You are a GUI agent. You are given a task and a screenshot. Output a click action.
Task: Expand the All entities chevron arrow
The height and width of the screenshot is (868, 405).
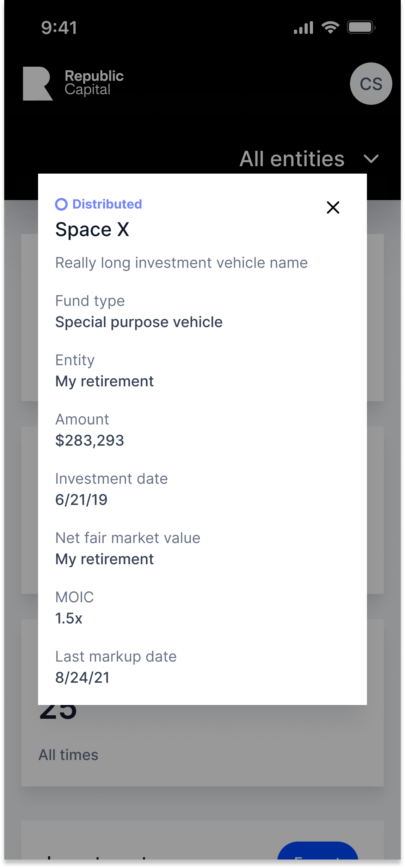click(371, 159)
